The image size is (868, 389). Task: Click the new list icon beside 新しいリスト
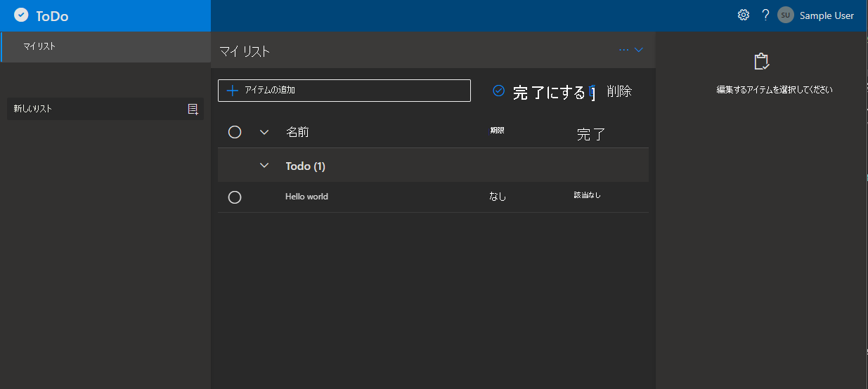pyautogui.click(x=193, y=109)
